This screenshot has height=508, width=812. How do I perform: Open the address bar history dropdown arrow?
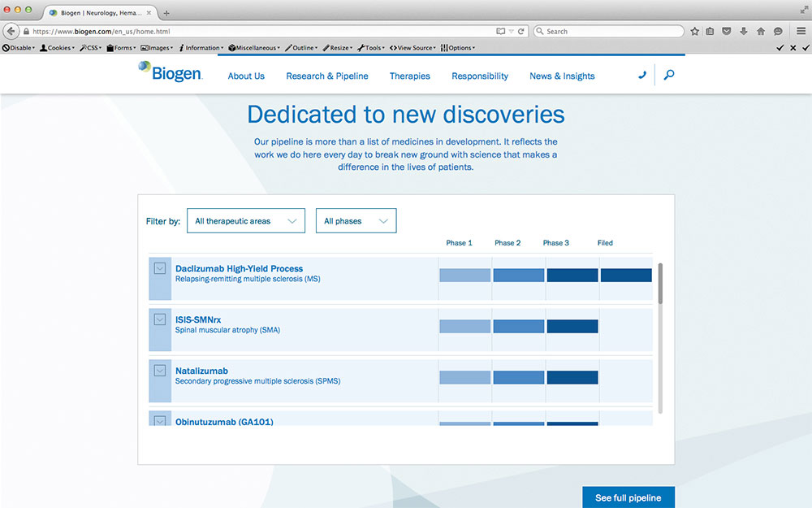click(x=511, y=31)
